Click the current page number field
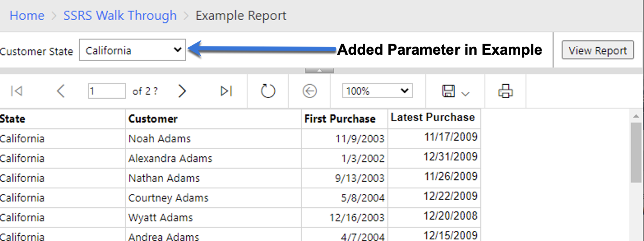 pos(107,91)
